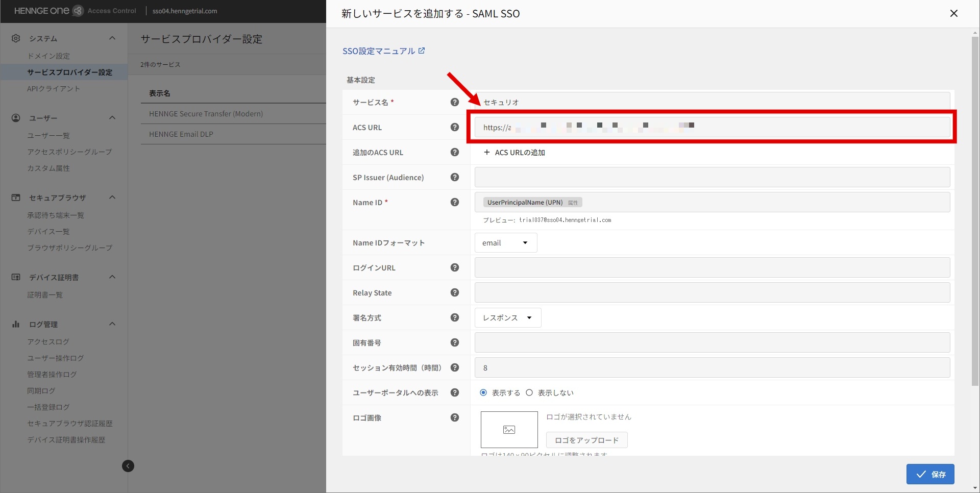
Task: Open HENNGE Secure Transfer (Modern) service row
Action: coord(233,113)
